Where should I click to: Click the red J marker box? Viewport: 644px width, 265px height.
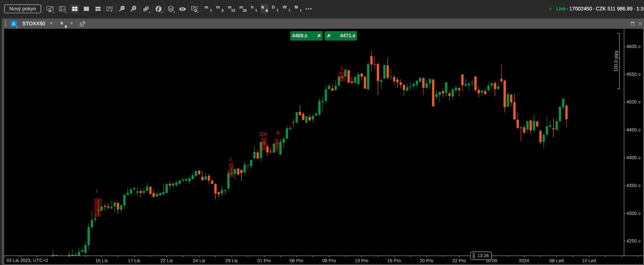pyautogui.click(x=231, y=170)
